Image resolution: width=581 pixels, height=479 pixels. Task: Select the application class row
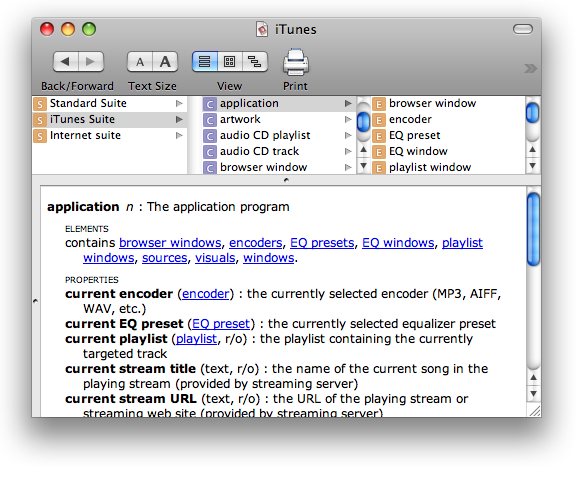click(279, 103)
